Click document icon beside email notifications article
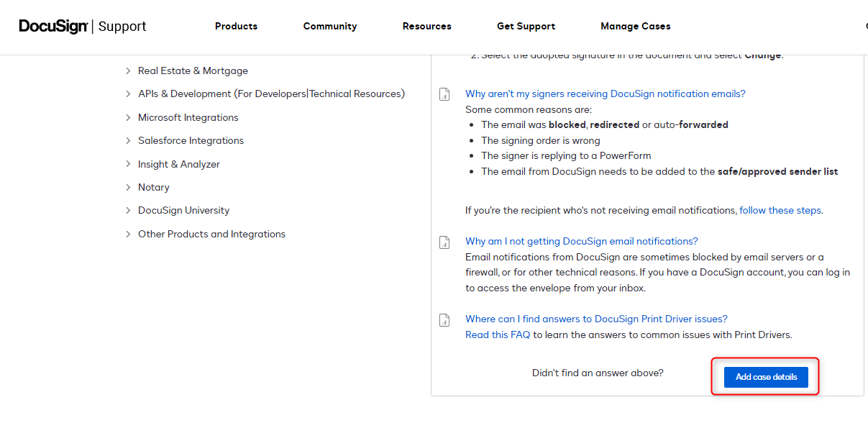 pyautogui.click(x=444, y=242)
